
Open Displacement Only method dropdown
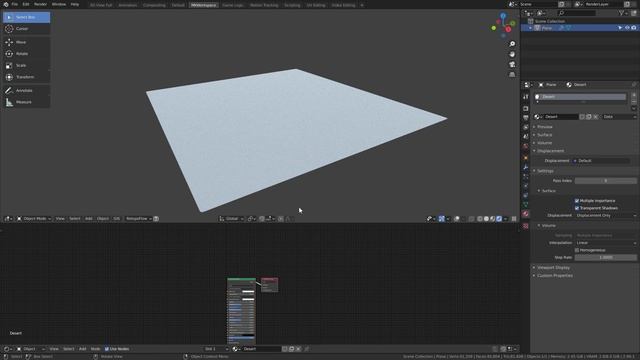(x=606, y=216)
